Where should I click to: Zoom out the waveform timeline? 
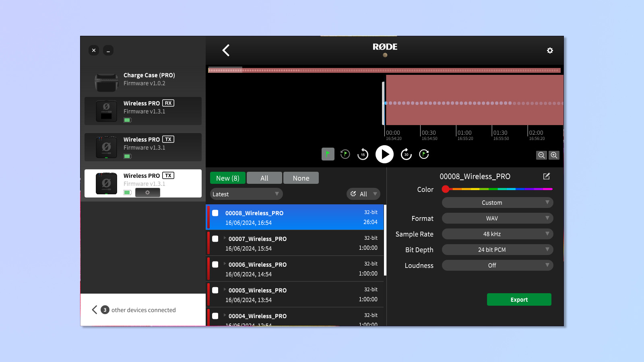click(x=541, y=155)
